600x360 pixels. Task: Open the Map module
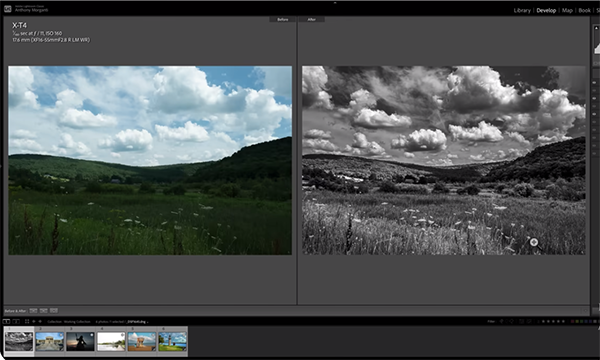point(567,10)
